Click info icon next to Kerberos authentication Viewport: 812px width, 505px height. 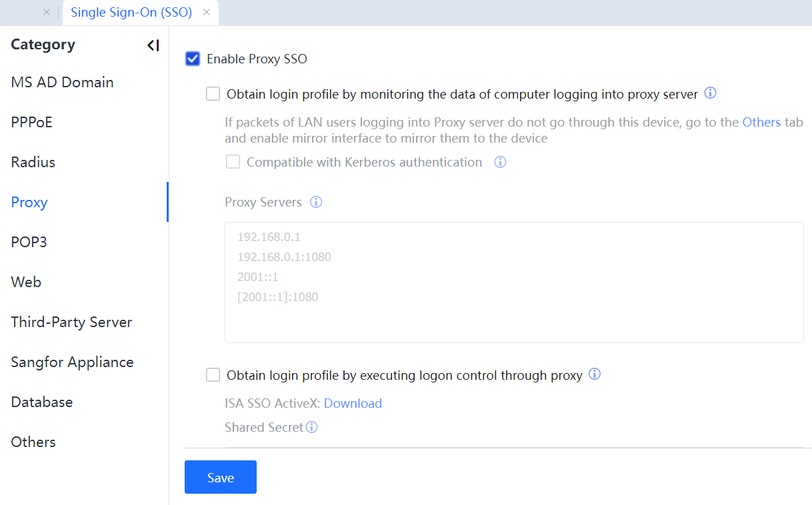(500, 162)
